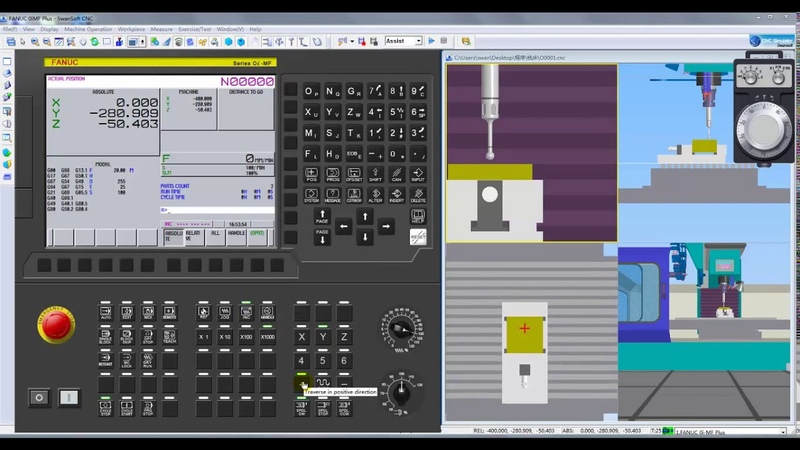Click the G address key
The height and width of the screenshot is (450, 800).
(x=354, y=91)
